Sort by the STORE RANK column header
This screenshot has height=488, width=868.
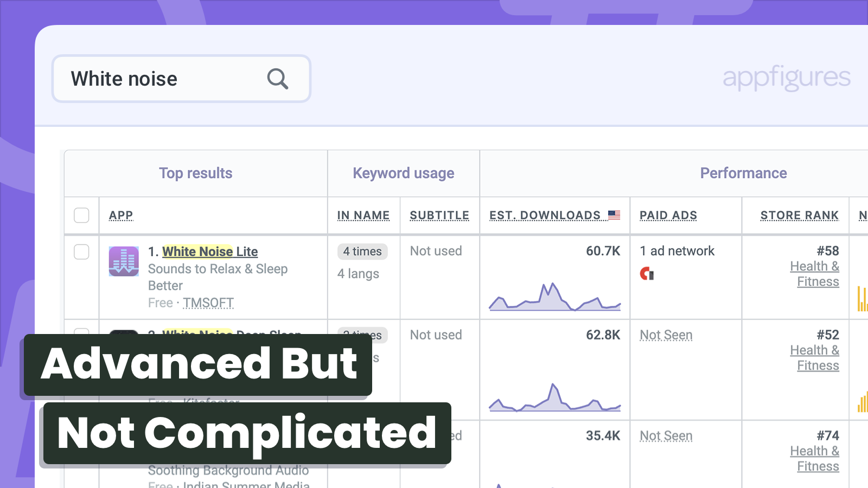[x=800, y=215]
